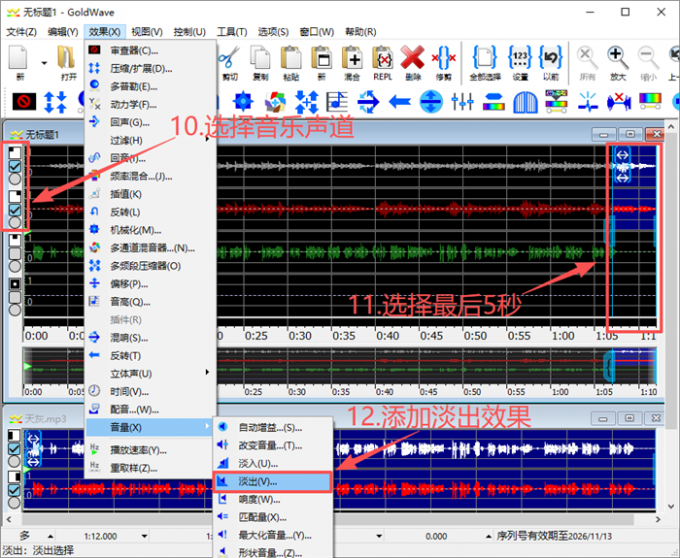
Task: Open the 编辑(Y) menu
Action: [63, 32]
